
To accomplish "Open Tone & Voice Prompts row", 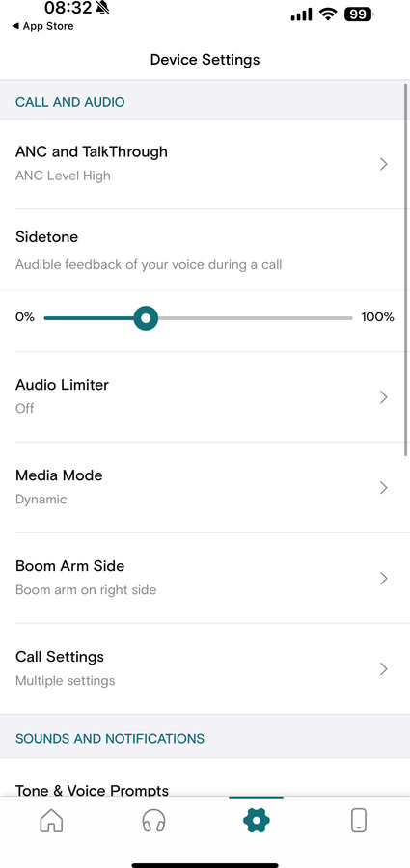I will tap(205, 783).
